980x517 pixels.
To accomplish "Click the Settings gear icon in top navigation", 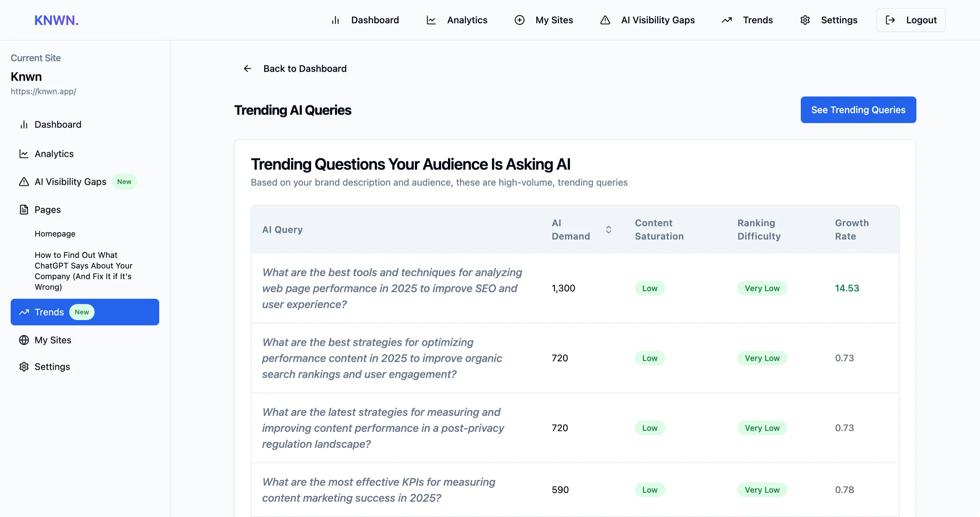I will 805,20.
